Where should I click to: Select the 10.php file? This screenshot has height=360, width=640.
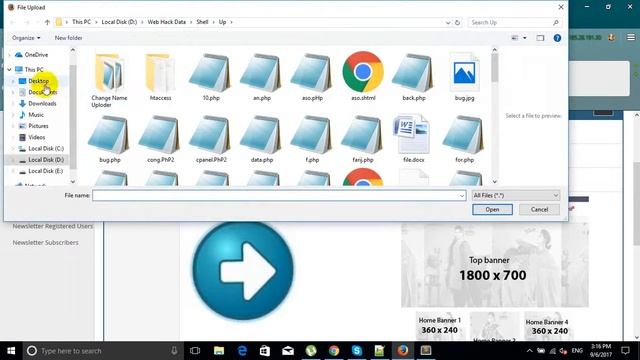[x=211, y=77]
